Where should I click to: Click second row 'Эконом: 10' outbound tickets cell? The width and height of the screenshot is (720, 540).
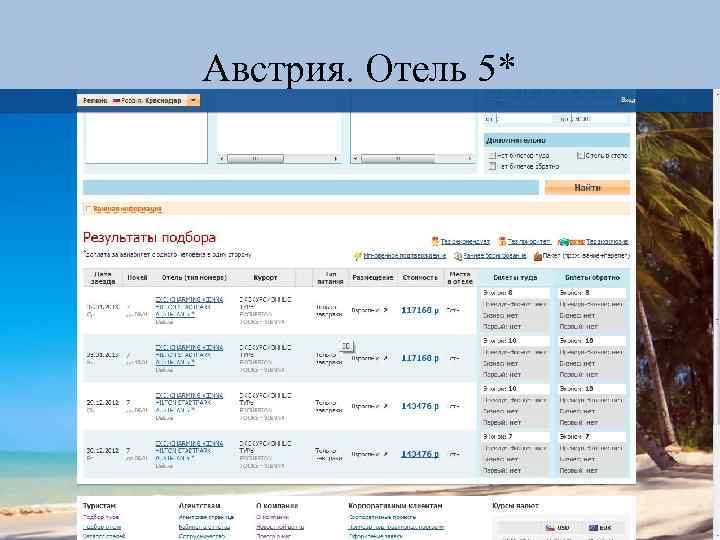tap(515, 341)
